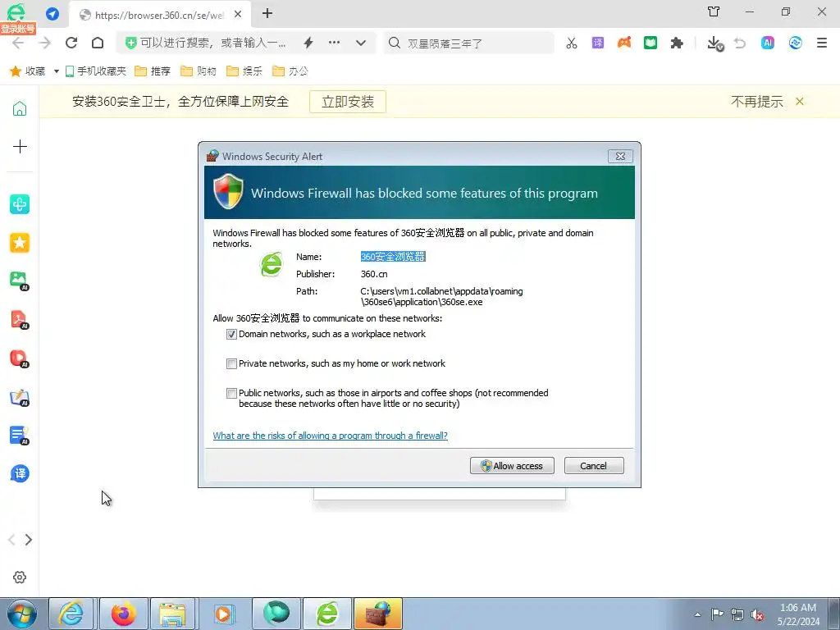
Task: Reload the page with the refresh icon
Action: 71,43
